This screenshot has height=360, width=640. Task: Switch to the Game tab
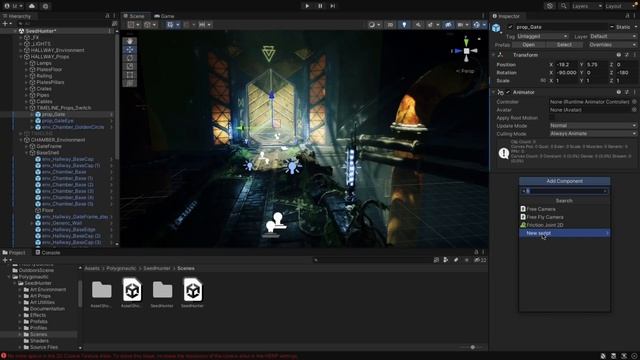click(164, 16)
